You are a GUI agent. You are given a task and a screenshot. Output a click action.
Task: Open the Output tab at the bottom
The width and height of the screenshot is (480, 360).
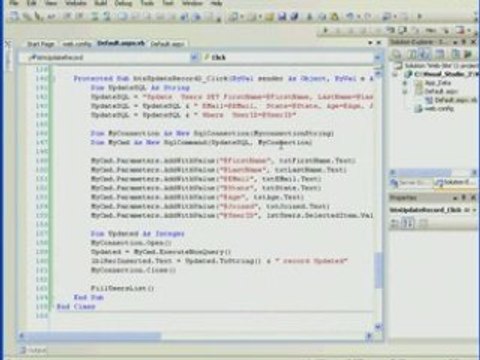tap(34, 350)
